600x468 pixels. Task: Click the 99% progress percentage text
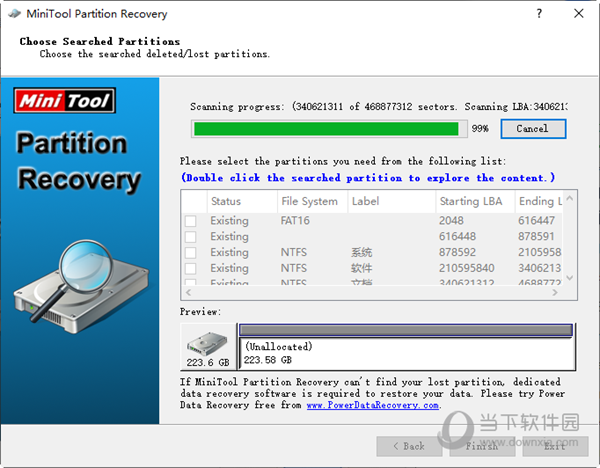pos(480,129)
